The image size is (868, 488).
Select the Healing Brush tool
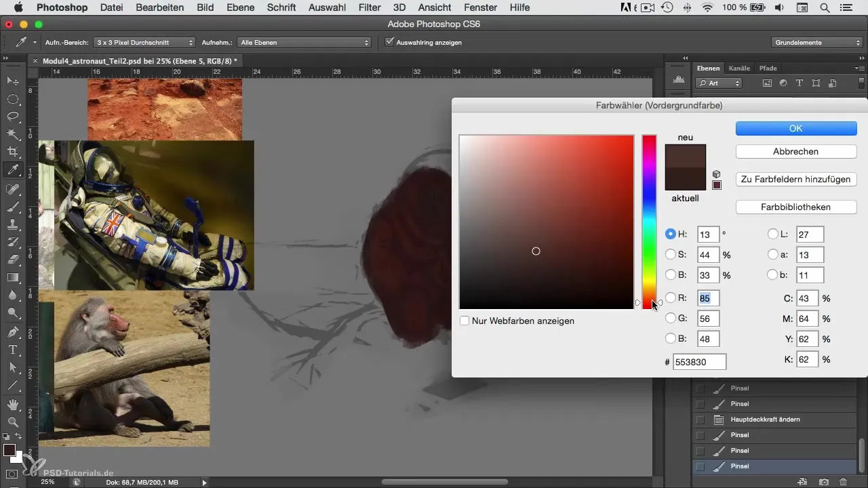point(13,188)
